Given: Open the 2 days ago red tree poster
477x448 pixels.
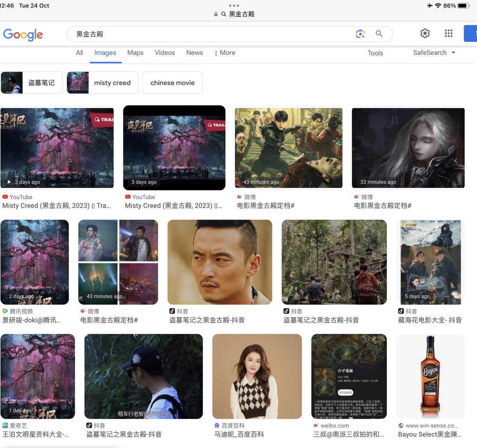Looking at the screenshot, I should pos(35,262).
